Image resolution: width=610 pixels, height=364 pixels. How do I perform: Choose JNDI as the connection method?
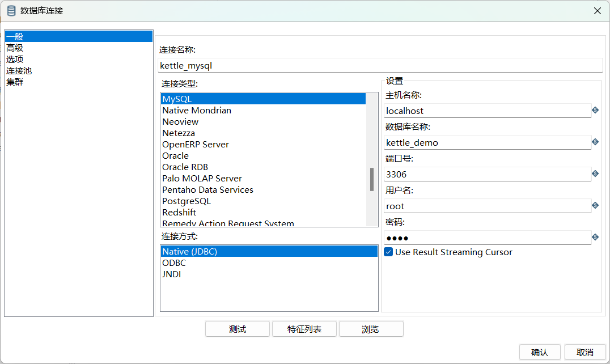pyautogui.click(x=172, y=274)
